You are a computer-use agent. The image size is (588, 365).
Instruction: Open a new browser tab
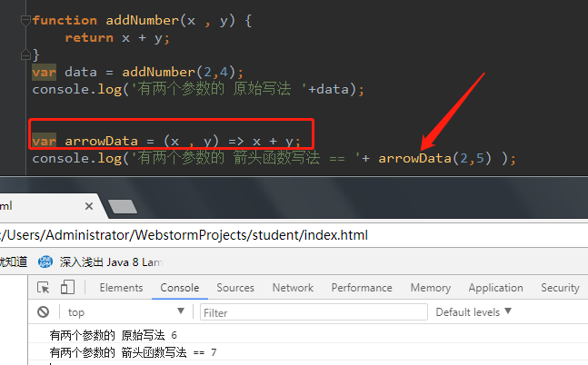click(123, 206)
